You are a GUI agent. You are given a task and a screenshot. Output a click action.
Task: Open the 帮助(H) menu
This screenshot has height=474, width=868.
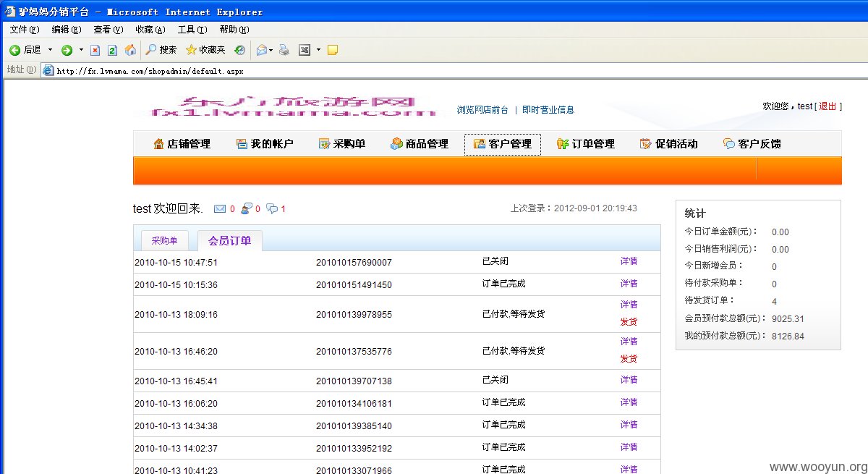(x=234, y=30)
